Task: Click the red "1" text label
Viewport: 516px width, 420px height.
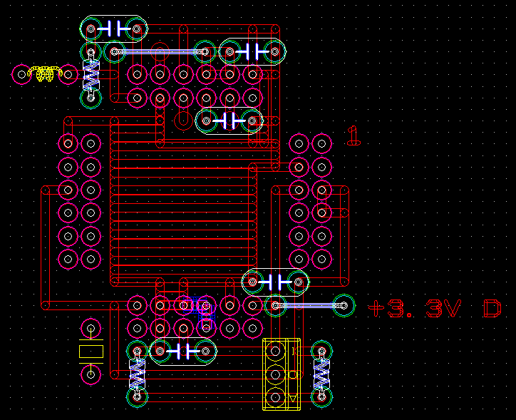Action: [x=354, y=135]
